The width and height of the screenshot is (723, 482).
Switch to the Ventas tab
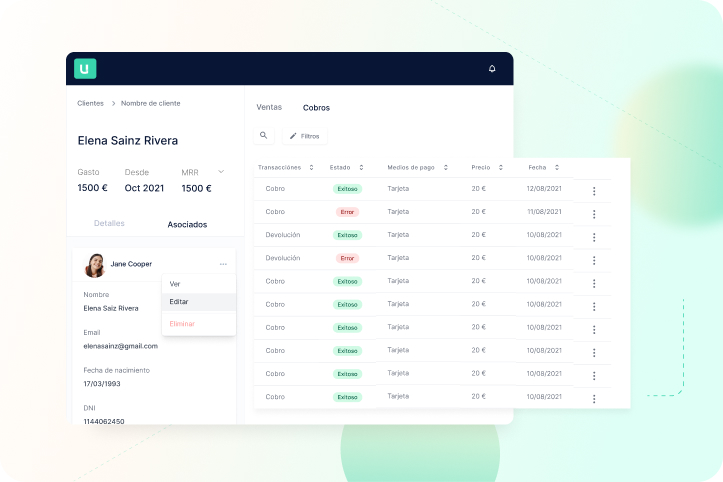pyautogui.click(x=269, y=107)
